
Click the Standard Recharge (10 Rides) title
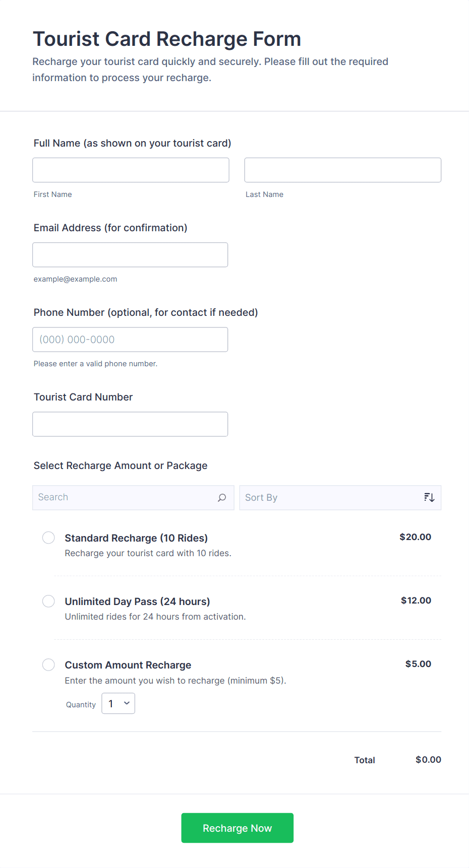pyautogui.click(x=136, y=538)
